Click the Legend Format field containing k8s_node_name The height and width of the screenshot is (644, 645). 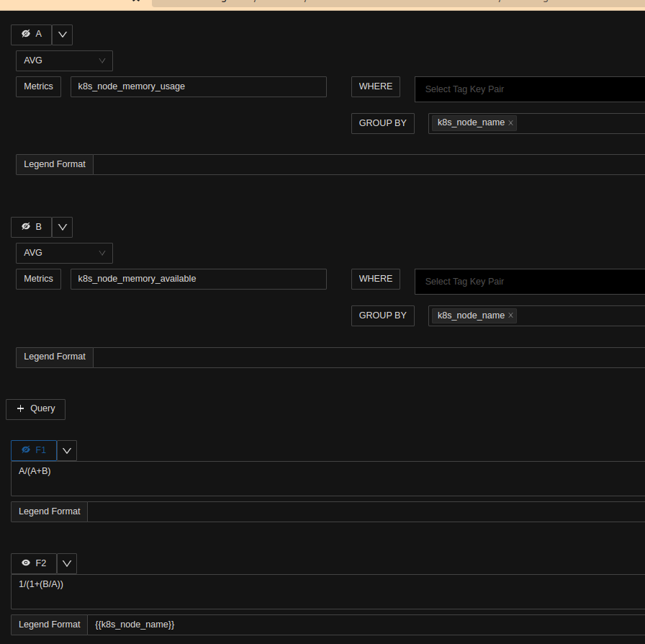[x=216, y=624]
